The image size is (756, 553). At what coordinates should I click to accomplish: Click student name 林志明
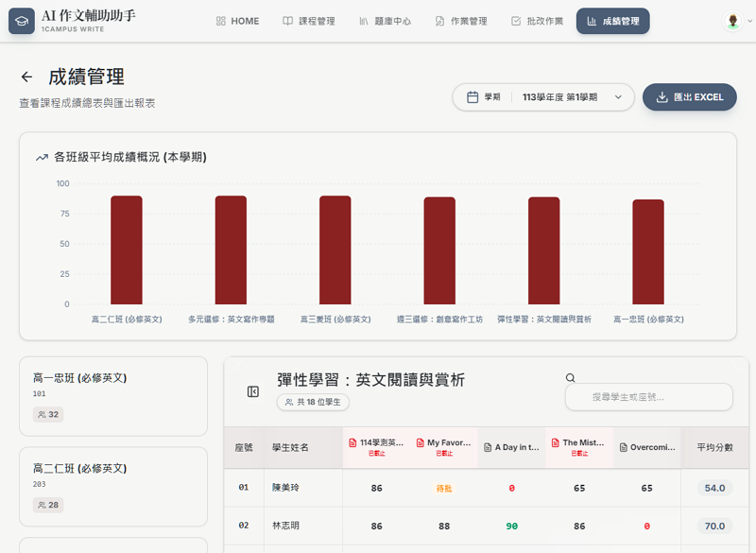(x=285, y=526)
